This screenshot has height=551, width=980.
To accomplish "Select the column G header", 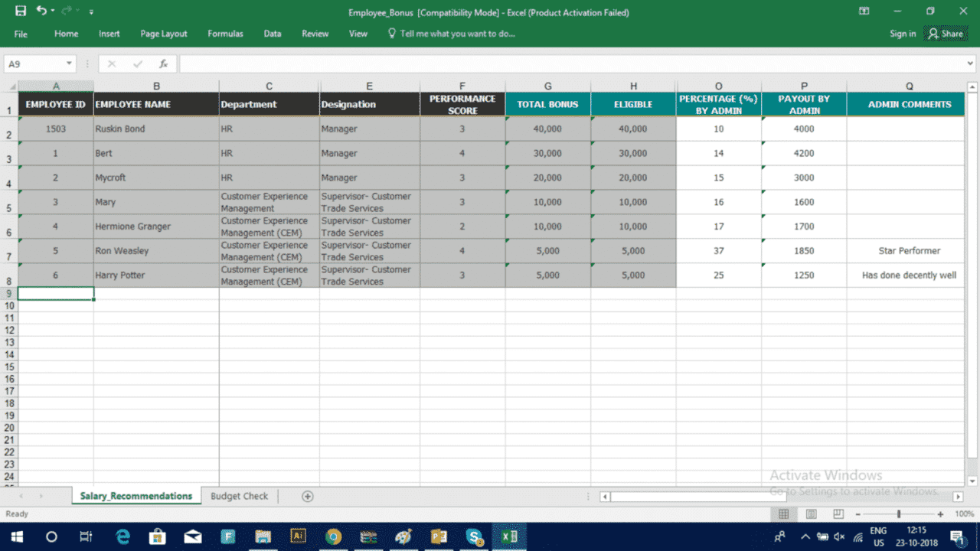I will point(547,86).
